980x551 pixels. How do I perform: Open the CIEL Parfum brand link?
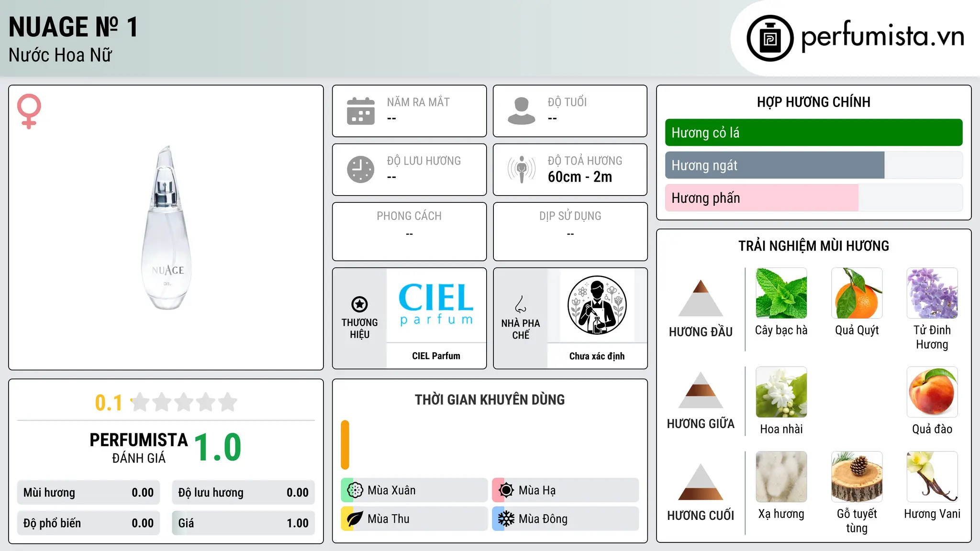(436, 356)
